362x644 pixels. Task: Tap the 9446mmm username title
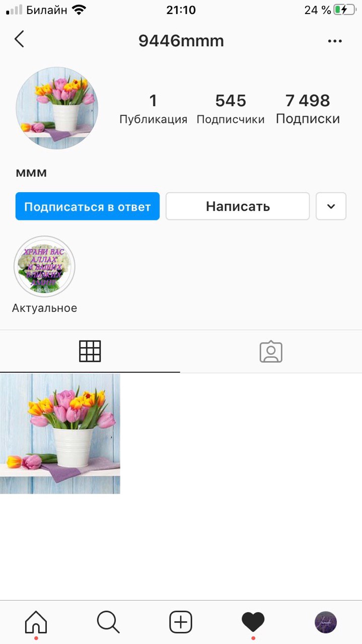pos(181,41)
